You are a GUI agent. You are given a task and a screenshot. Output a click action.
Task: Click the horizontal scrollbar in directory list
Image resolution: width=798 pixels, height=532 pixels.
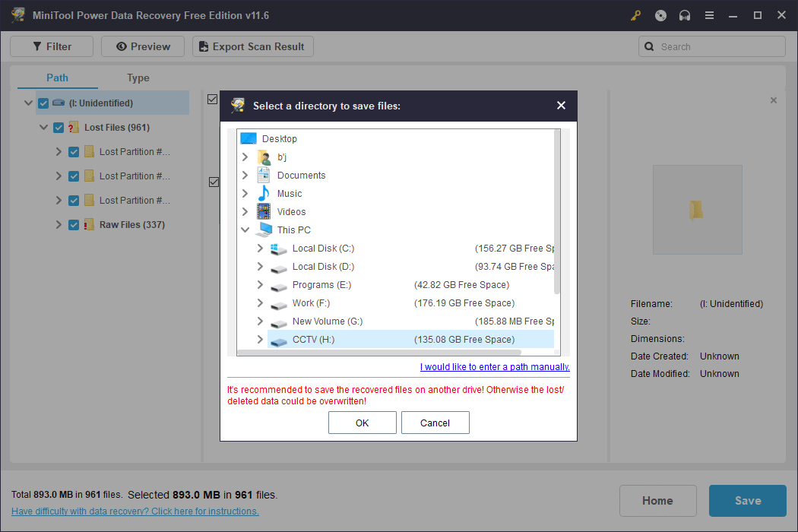(379, 352)
